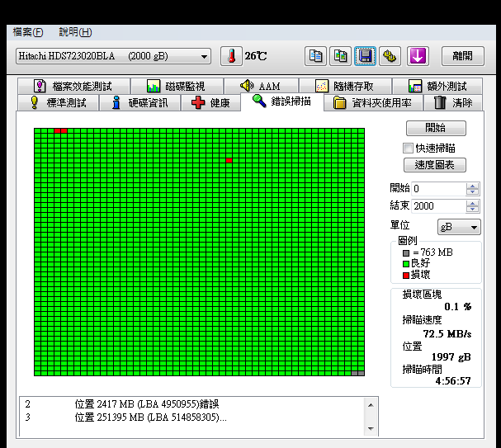Switch to the 額外測試 tab
501x448 pixels.
tap(437, 86)
